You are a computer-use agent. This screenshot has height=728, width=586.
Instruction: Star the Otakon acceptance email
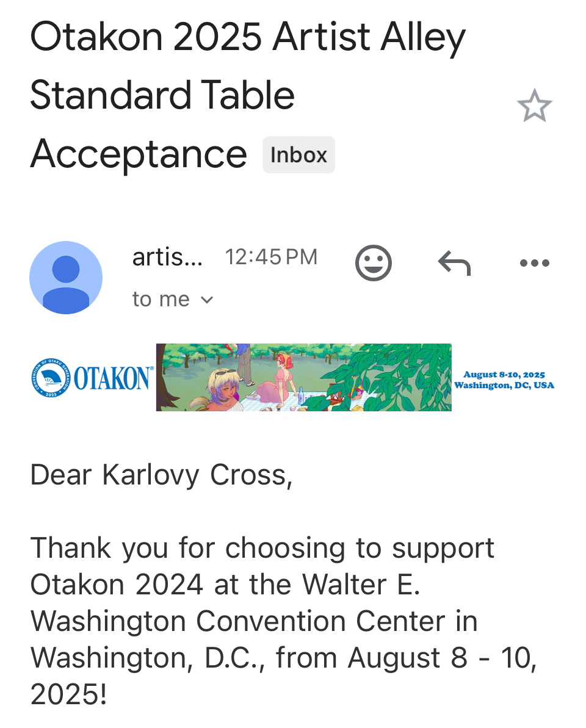[534, 106]
